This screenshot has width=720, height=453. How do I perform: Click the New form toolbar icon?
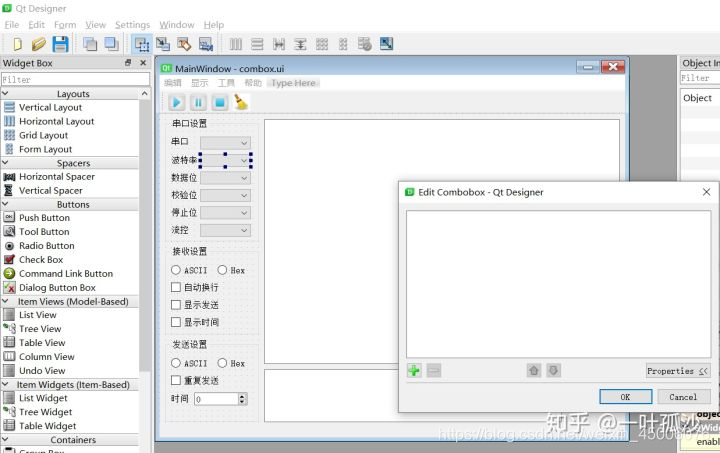[17, 44]
